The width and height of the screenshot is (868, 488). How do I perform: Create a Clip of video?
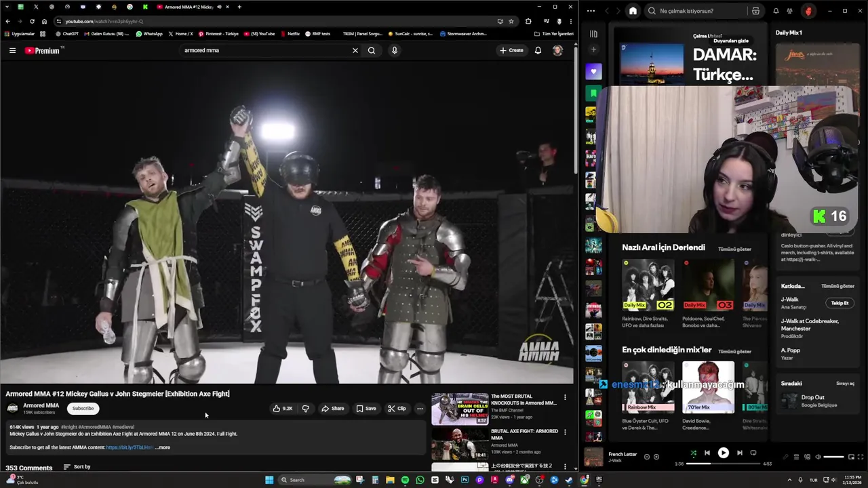(397, 409)
